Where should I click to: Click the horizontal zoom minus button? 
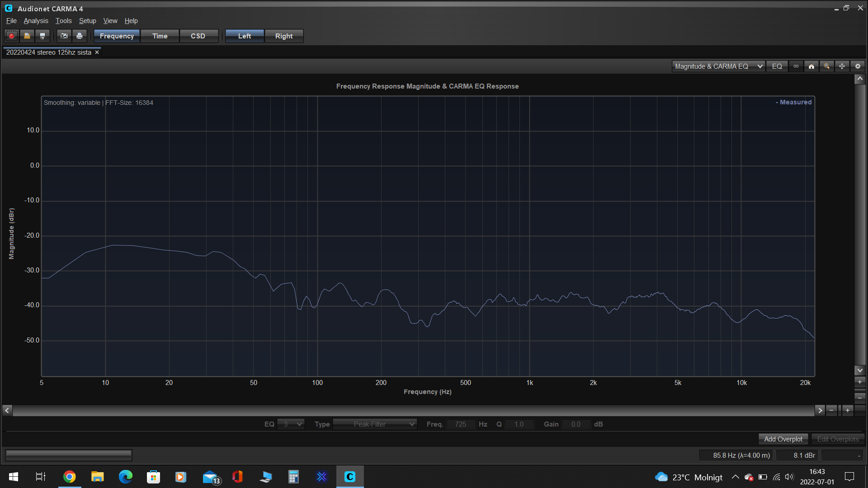pos(831,410)
